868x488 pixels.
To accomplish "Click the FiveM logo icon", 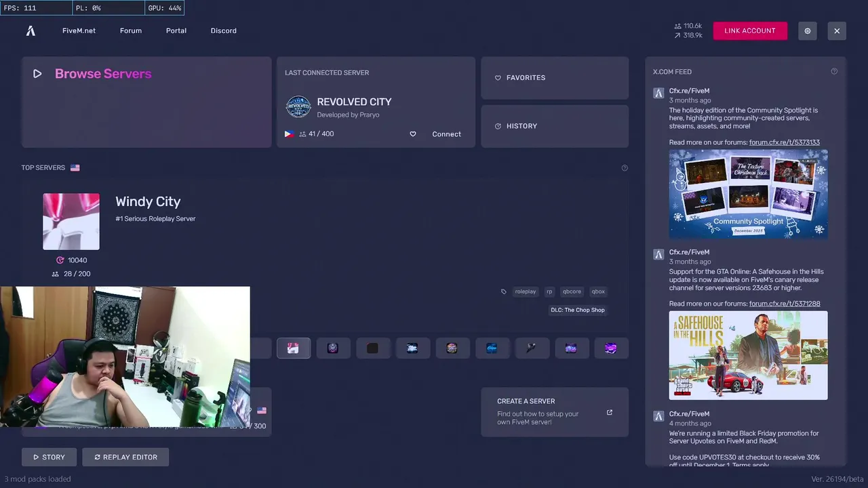I will point(31,30).
